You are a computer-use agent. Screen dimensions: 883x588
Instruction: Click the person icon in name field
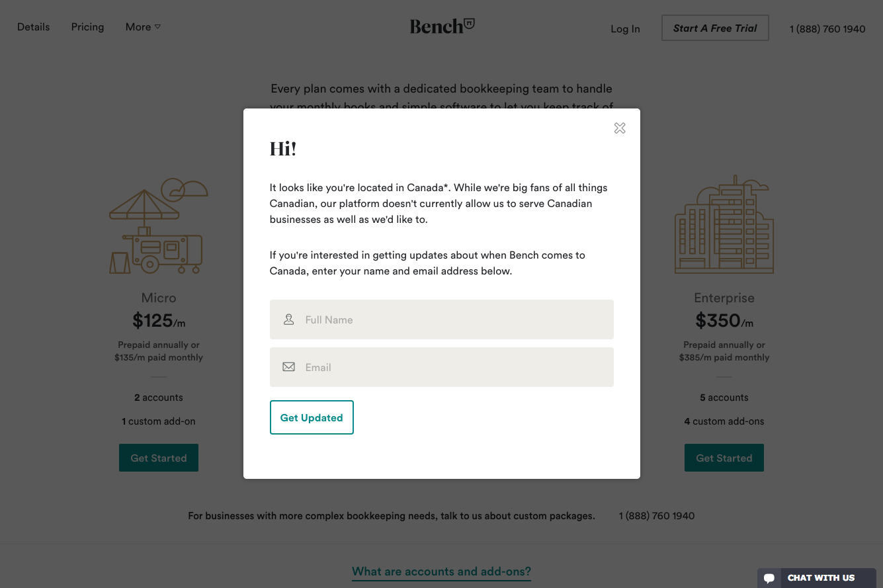tap(289, 319)
